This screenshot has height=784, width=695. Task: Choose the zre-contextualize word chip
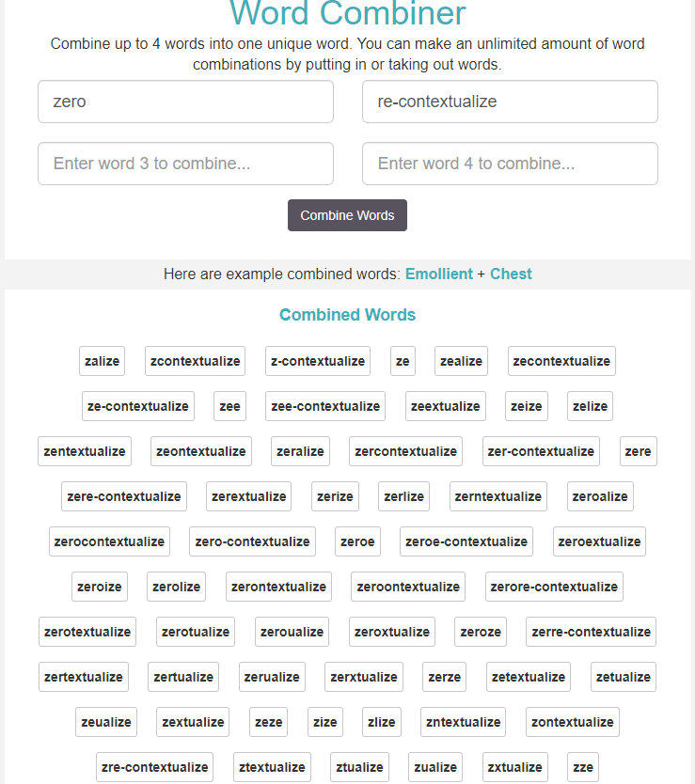(155, 767)
